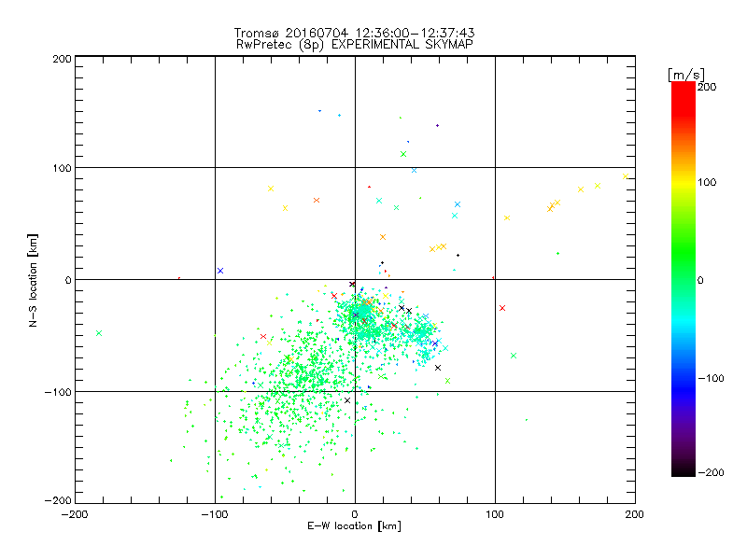The height and width of the screenshot is (560, 747).
Task: Click the x-axis tick label "100"
Action: point(495,514)
